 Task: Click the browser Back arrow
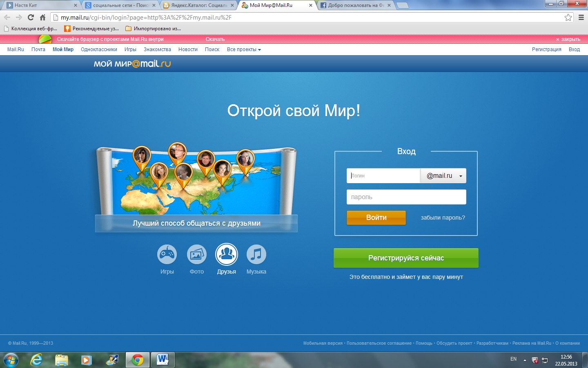pyautogui.click(x=7, y=17)
